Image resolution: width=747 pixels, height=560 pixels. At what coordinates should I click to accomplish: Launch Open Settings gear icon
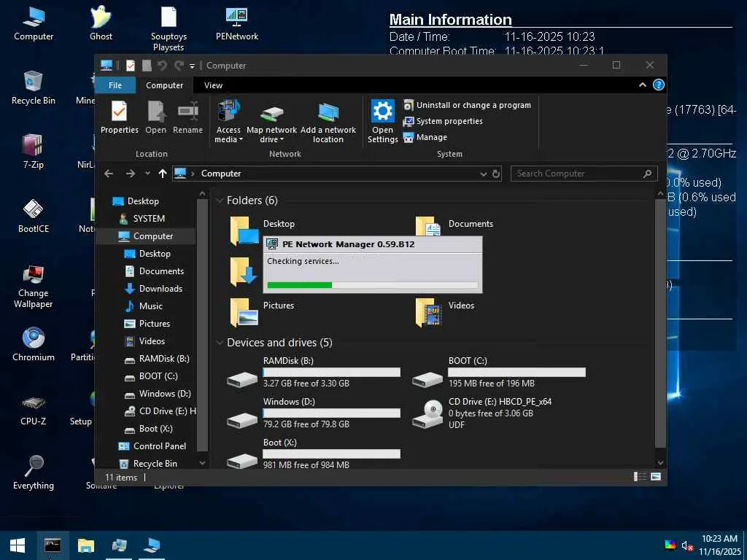click(x=382, y=121)
